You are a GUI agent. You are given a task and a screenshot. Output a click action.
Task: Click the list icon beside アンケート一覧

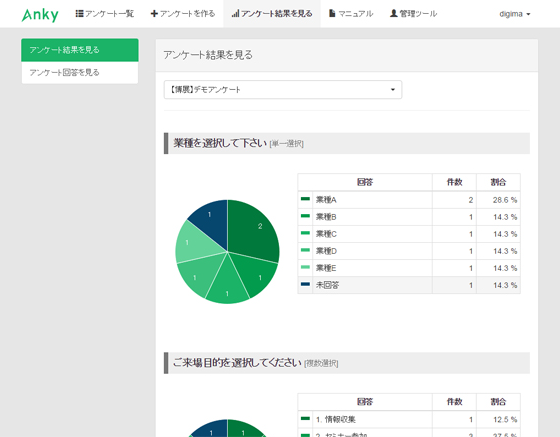pos(79,14)
